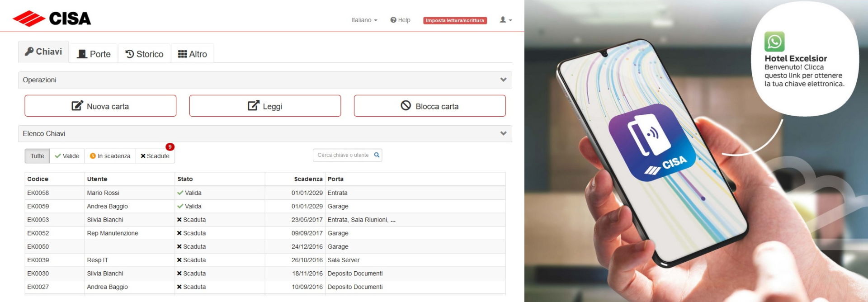The width and height of the screenshot is (868, 302).
Task: Switch to the Porte tab
Action: [94, 54]
